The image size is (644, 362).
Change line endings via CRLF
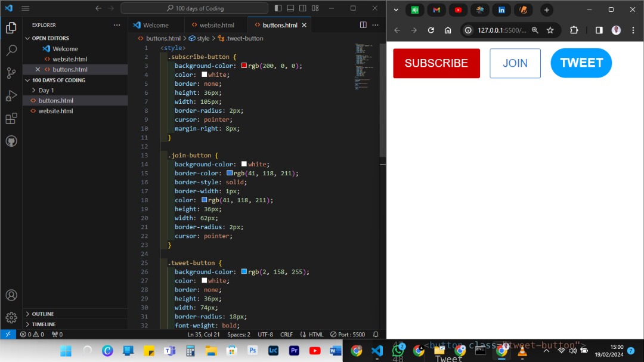(x=286, y=335)
